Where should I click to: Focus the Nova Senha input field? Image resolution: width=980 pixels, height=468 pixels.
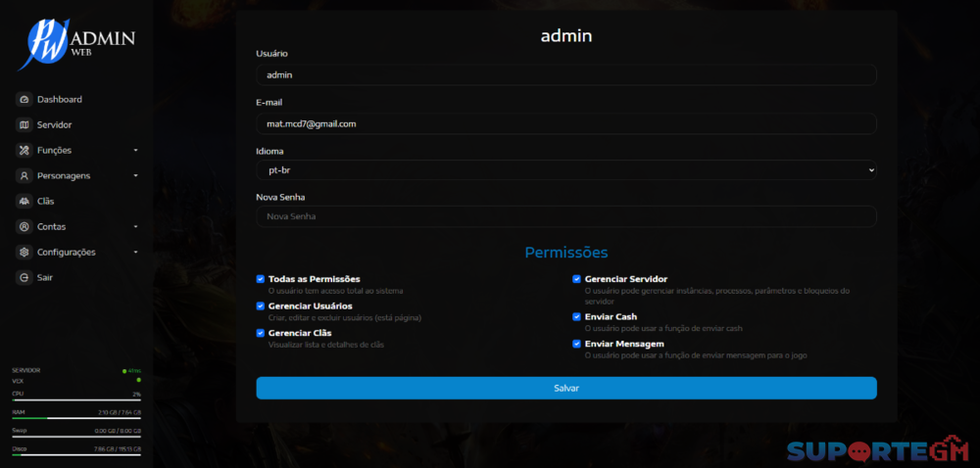[565, 216]
